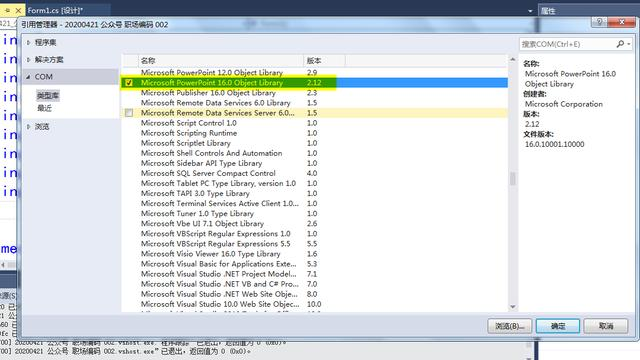
Task: Focus the 搜索COM search input field
Action: coord(567,44)
